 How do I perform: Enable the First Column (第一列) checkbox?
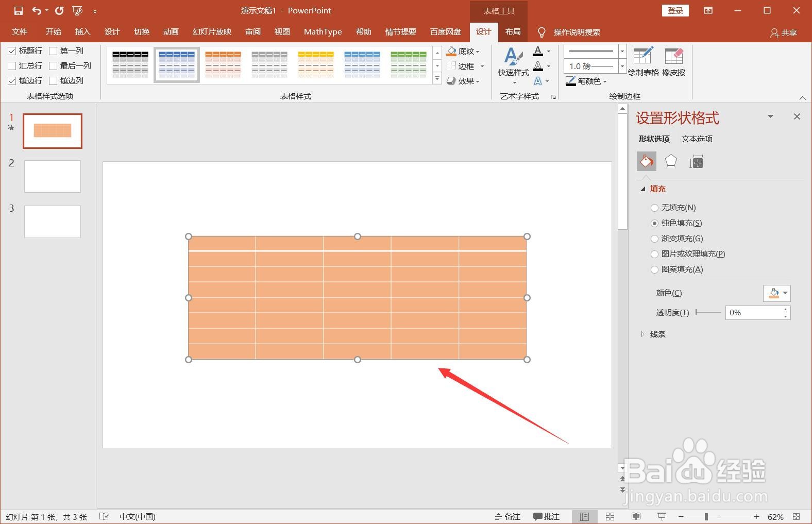coord(53,51)
